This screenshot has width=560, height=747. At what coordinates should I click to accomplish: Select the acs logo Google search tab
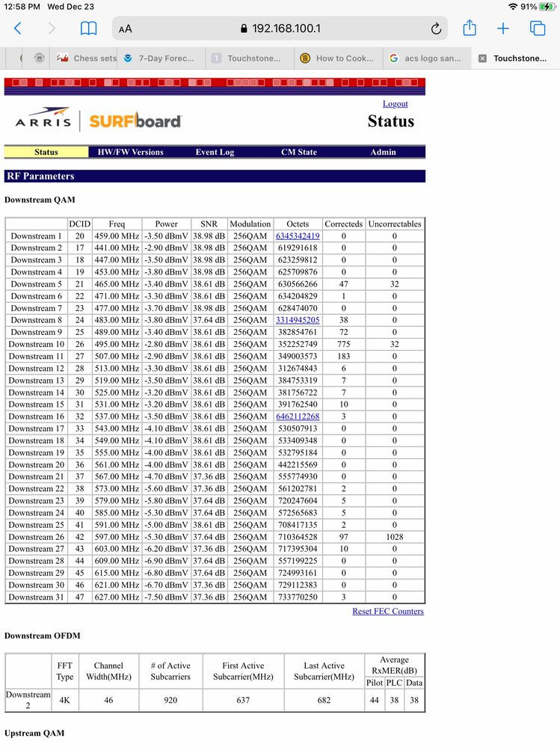[x=425, y=58]
